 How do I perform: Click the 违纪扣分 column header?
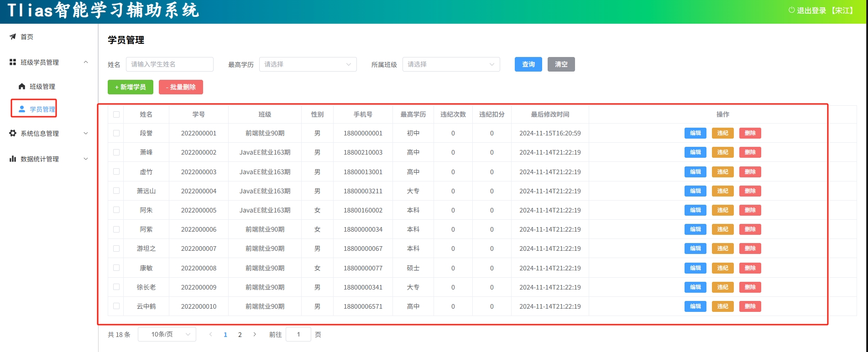point(492,114)
